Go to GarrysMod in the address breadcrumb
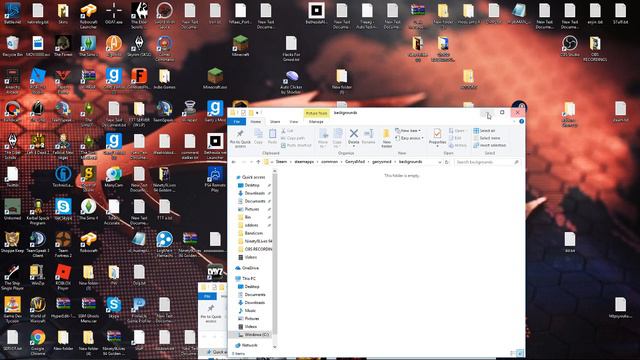Image resolution: width=640 pixels, height=360 pixels. pos(355,162)
